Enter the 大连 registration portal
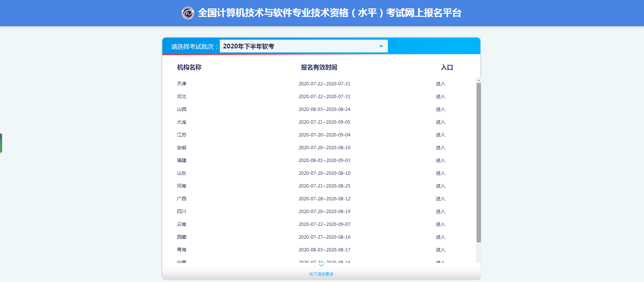This screenshot has width=644, height=282. pos(440,122)
